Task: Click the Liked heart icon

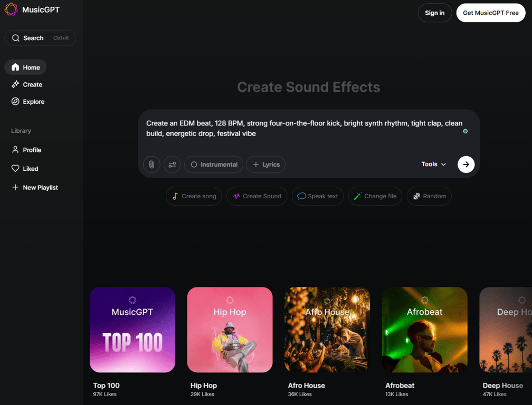Action: (15, 168)
